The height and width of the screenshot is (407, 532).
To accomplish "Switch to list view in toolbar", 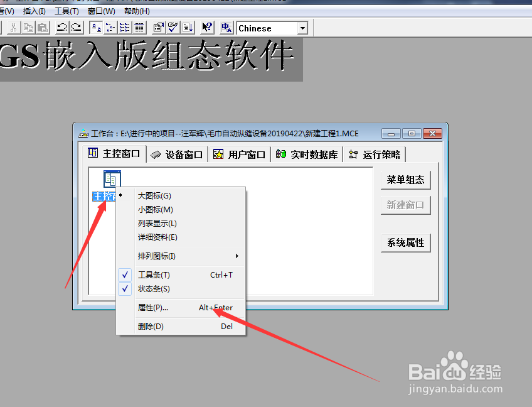I will (124, 28).
